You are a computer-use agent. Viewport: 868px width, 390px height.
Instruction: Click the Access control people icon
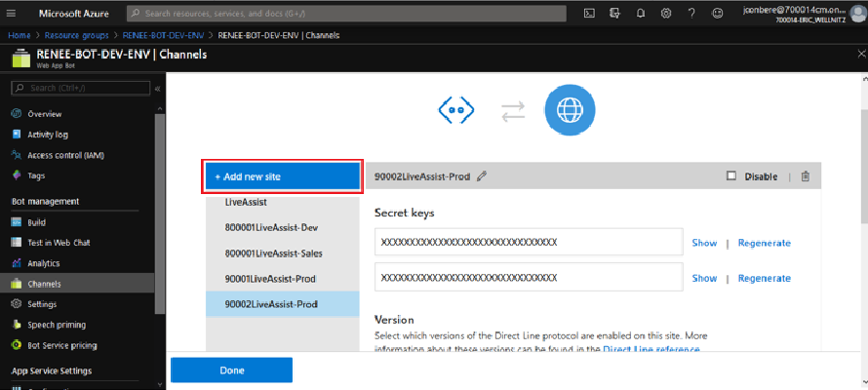[x=16, y=155]
